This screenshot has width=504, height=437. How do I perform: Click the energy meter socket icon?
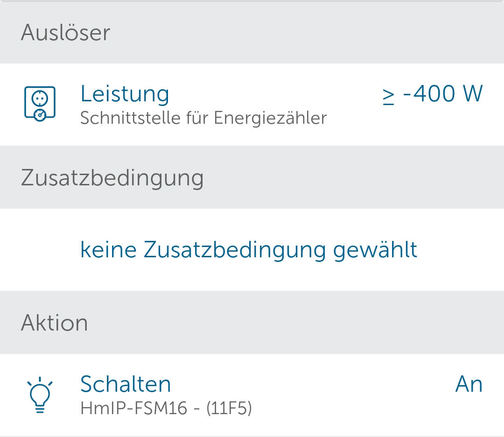pos(40,105)
